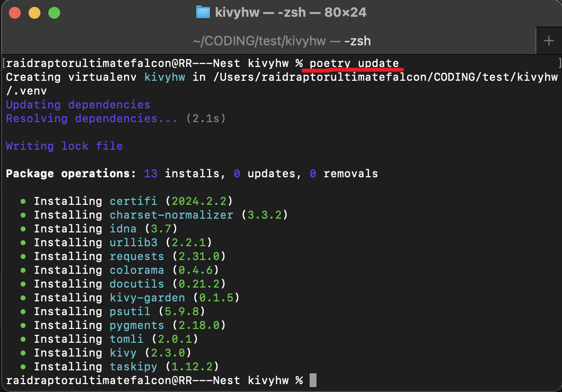Click the psutil version '5.9.8'
Screen dimensions: 562x392
click(182, 311)
